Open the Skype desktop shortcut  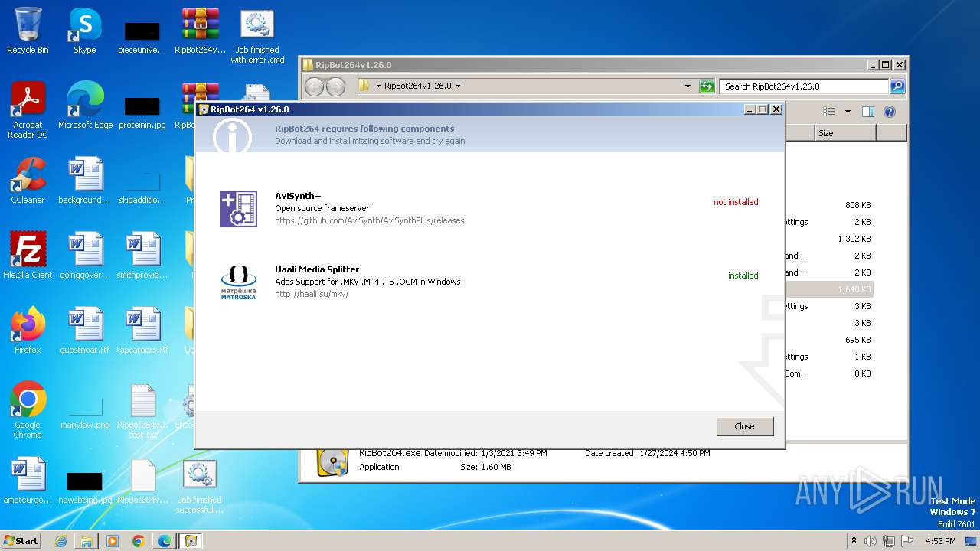click(84, 31)
